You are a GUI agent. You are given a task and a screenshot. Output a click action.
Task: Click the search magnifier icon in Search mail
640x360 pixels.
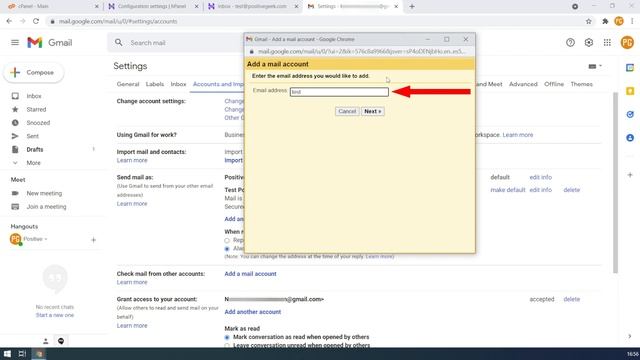click(118, 42)
